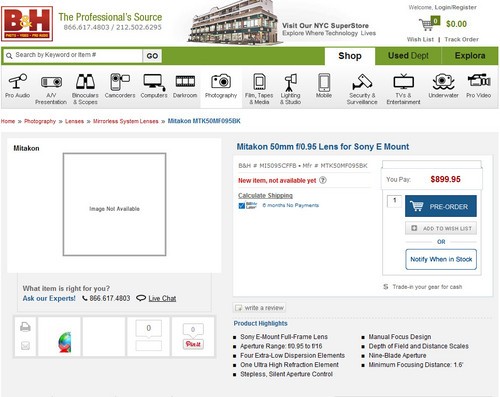Click the availability help question mark

pos(323,180)
